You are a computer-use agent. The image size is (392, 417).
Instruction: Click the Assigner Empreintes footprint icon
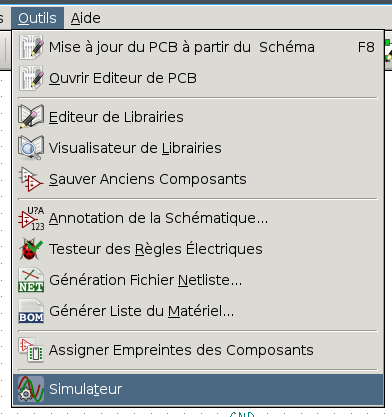click(x=31, y=350)
